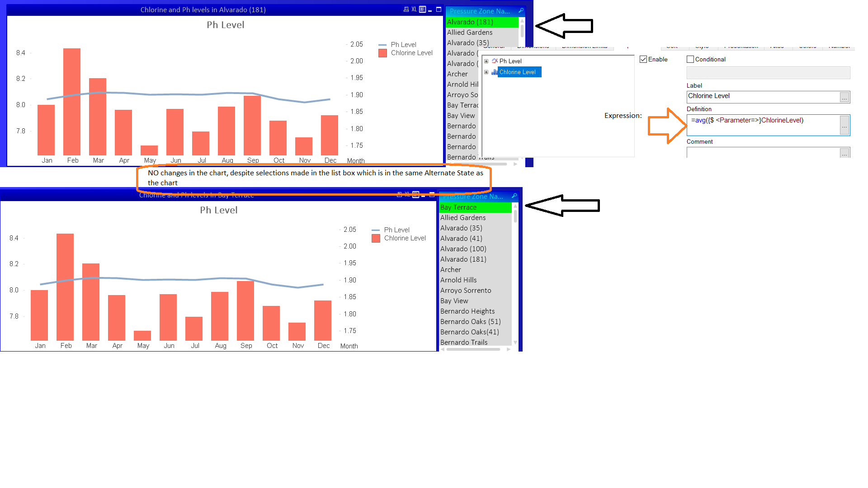Select Bay Terrace from lower listbox
868x488 pixels.
coord(471,207)
